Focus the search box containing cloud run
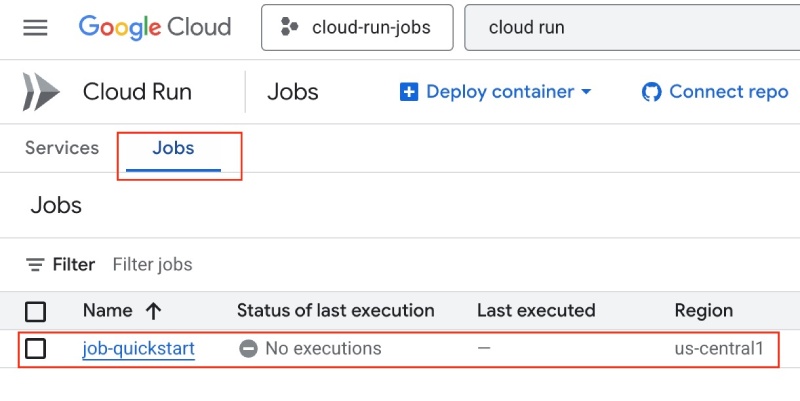This screenshot has height=401, width=800. coord(632,28)
